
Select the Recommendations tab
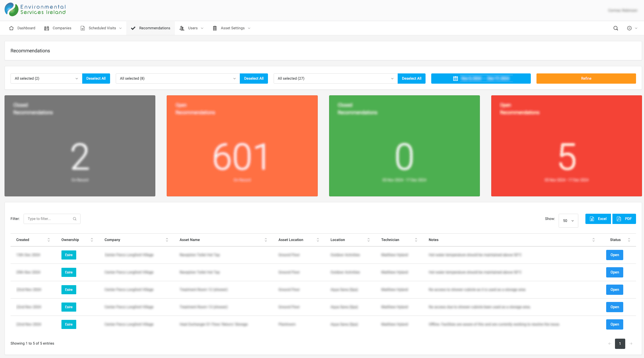(150, 28)
